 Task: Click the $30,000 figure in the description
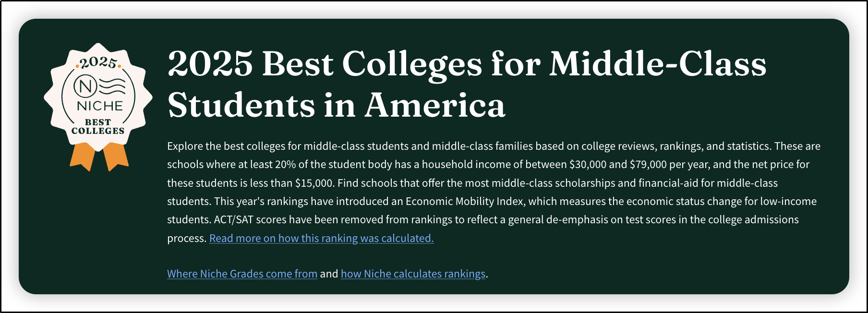(588, 164)
